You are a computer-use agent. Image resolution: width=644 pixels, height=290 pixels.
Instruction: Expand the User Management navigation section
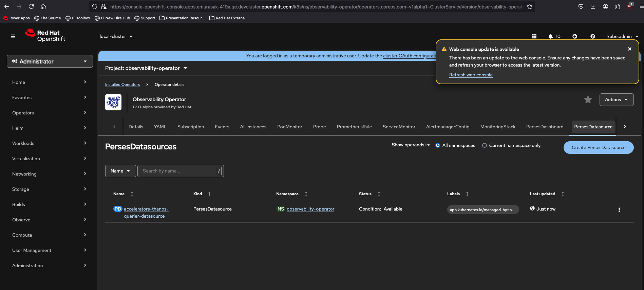(x=49, y=250)
